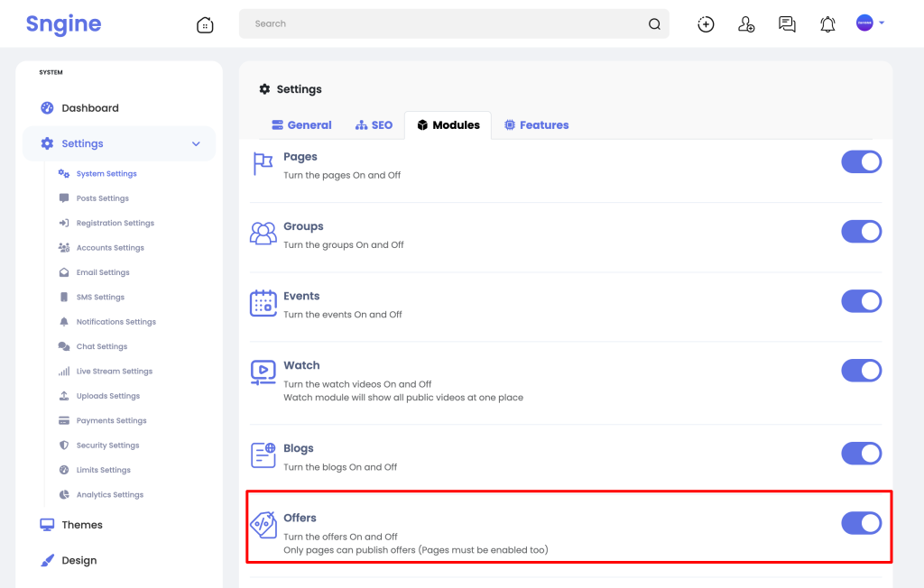
Task: Open Email Settings
Action: pos(103,272)
